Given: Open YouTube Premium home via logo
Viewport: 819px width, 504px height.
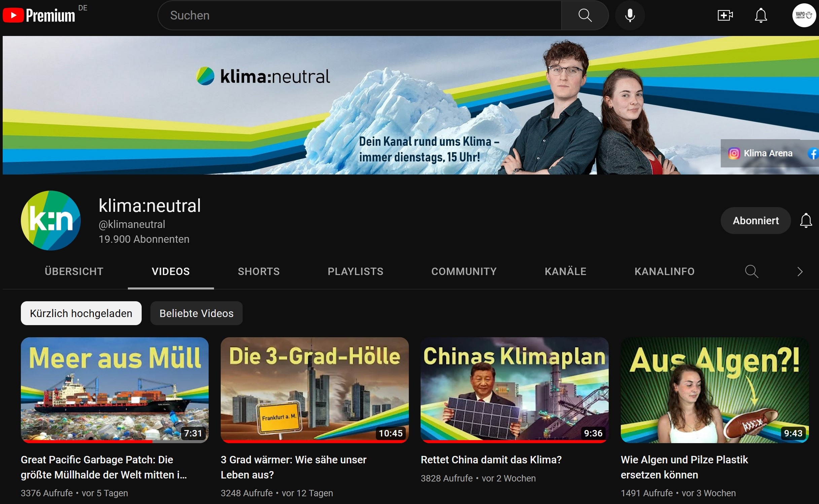Looking at the screenshot, I should coord(39,15).
